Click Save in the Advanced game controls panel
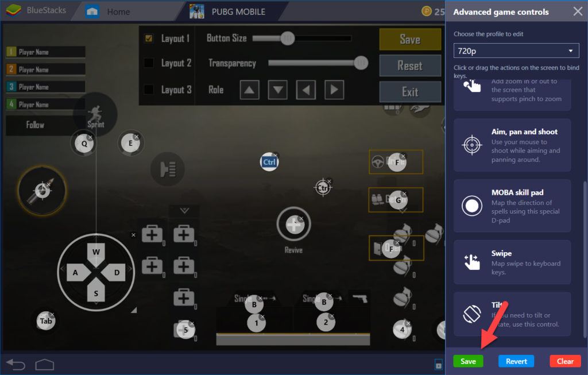 [x=468, y=361]
